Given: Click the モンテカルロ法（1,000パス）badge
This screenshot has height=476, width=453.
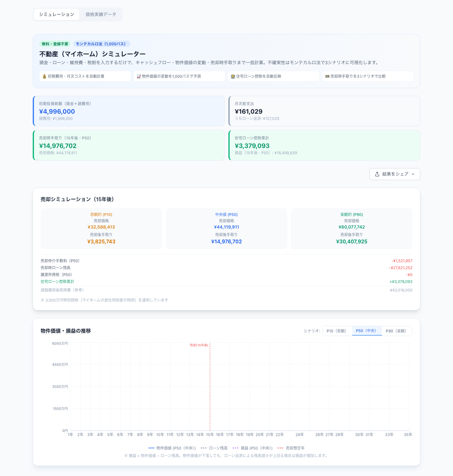Looking at the screenshot, I should tap(102, 44).
